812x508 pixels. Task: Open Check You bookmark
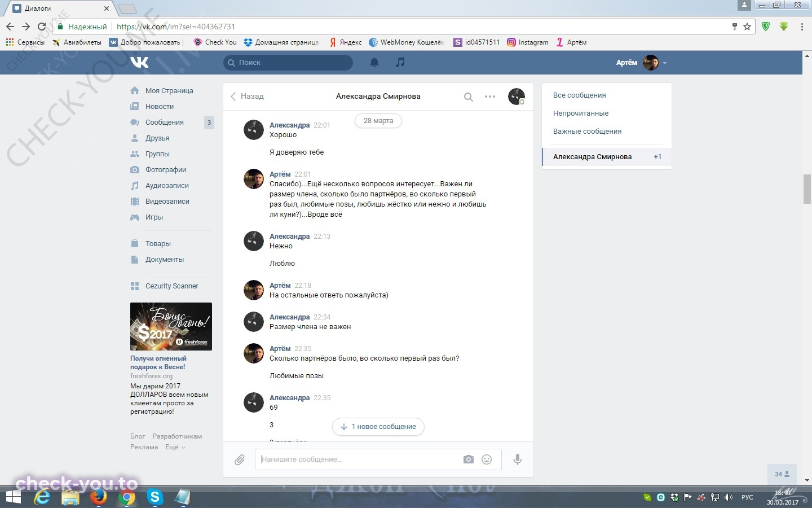(215, 42)
